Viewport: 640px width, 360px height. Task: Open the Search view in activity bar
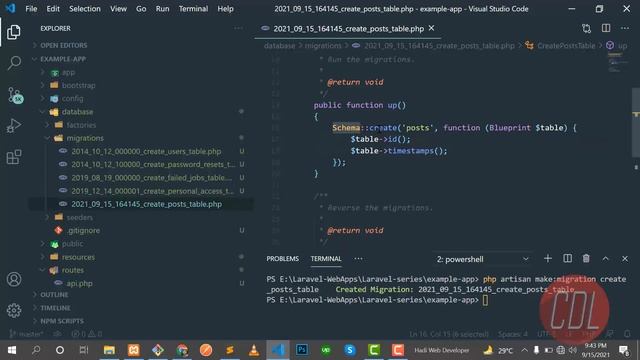click(14, 63)
